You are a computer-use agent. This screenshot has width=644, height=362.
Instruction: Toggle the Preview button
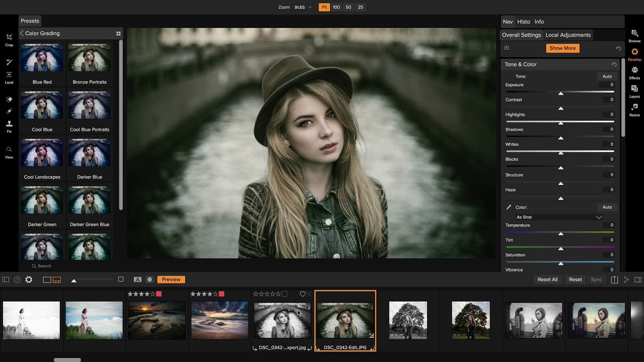tap(171, 279)
